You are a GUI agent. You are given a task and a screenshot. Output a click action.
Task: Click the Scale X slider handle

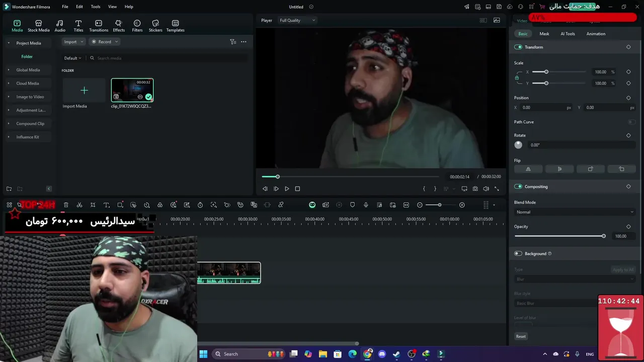pos(546,72)
